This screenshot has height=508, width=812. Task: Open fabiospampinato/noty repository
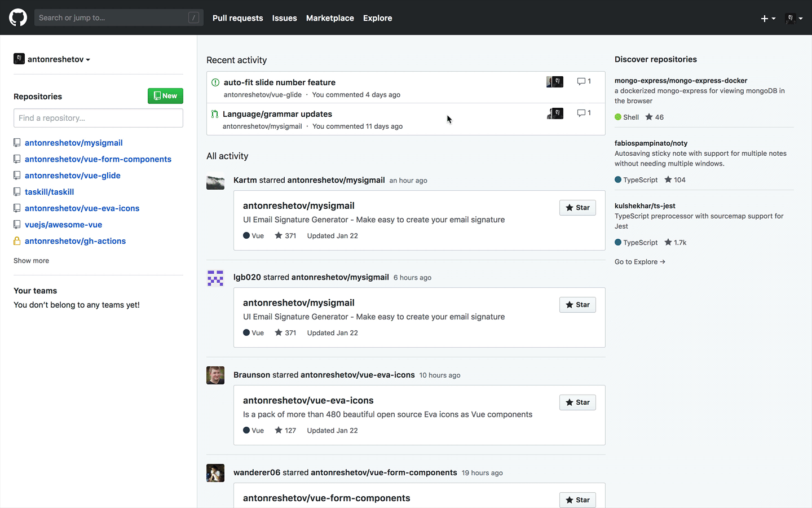pos(651,143)
